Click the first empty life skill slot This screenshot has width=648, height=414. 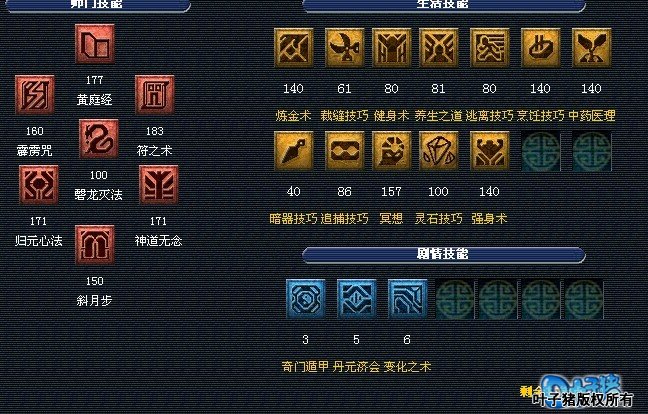541,151
